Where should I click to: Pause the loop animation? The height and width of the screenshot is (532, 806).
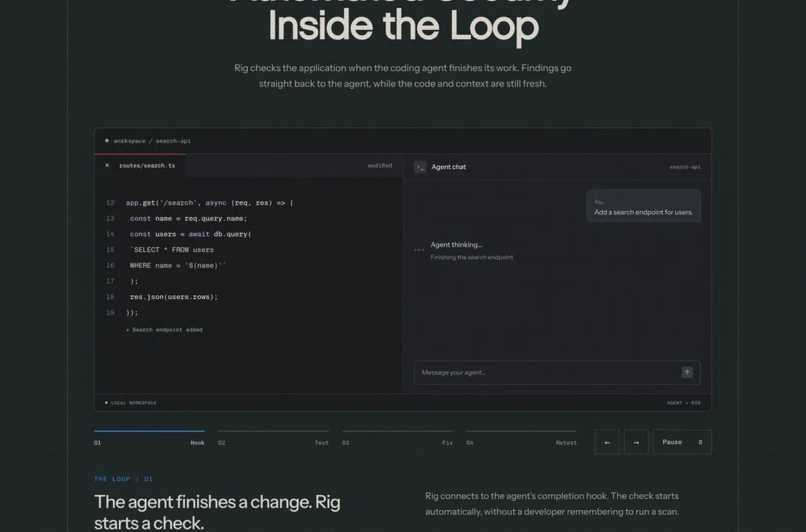tap(682, 442)
